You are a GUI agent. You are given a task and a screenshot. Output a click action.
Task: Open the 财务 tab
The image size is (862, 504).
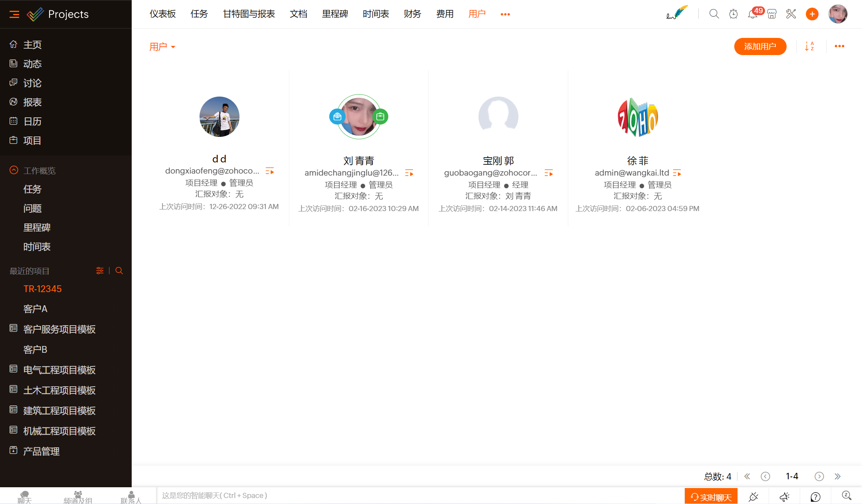tap(412, 14)
